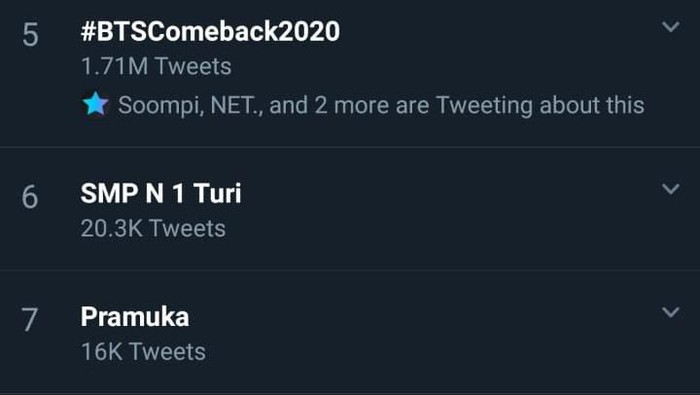Click the word "Tweets" beside 1.71M

point(193,67)
